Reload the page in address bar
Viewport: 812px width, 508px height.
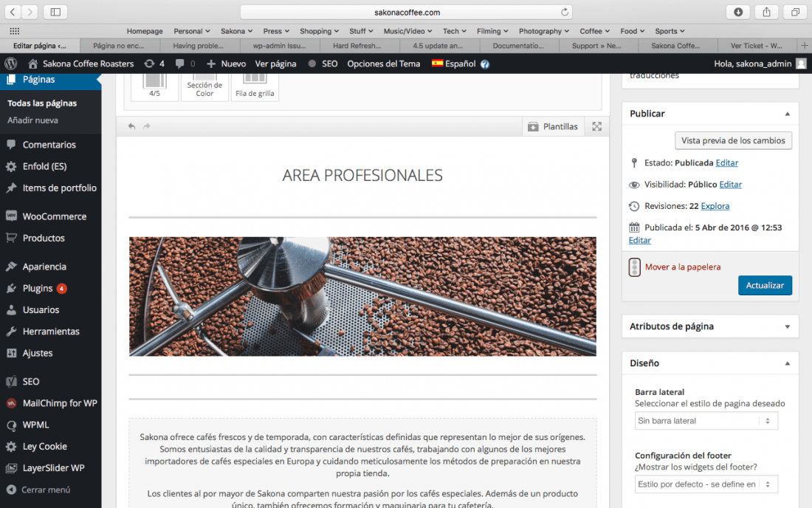click(565, 12)
